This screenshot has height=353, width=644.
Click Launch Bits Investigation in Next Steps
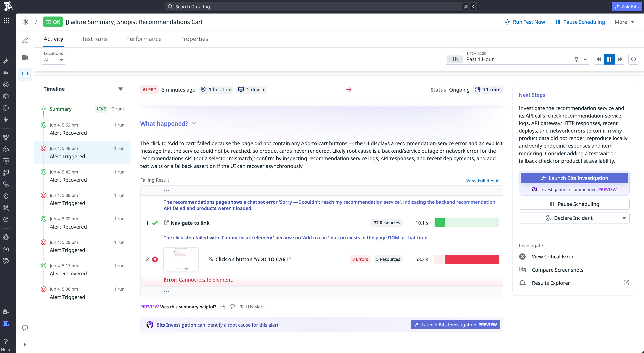click(574, 178)
